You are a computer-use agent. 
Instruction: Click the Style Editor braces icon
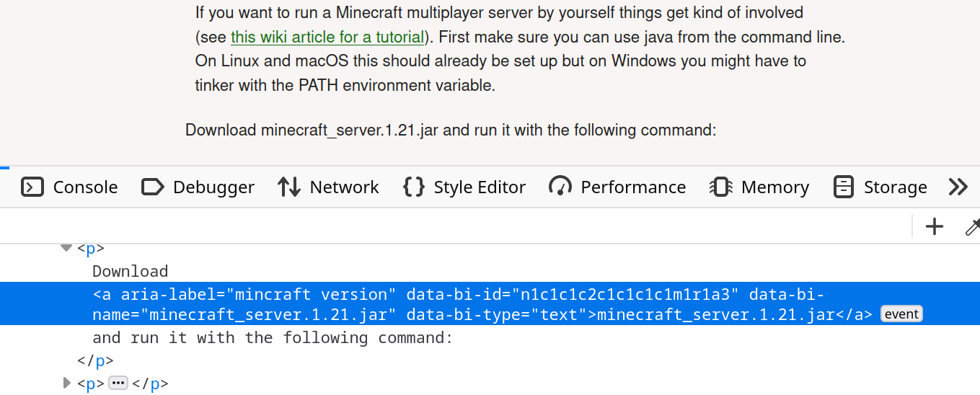click(x=413, y=187)
